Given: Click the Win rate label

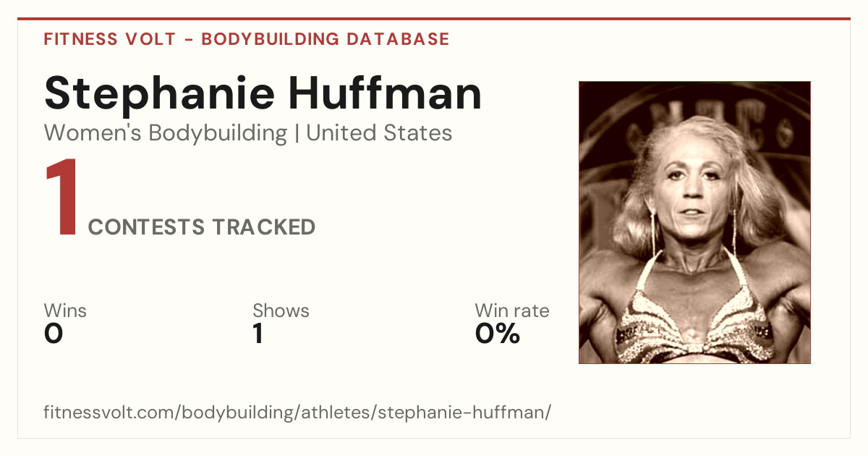Looking at the screenshot, I should (x=512, y=311).
